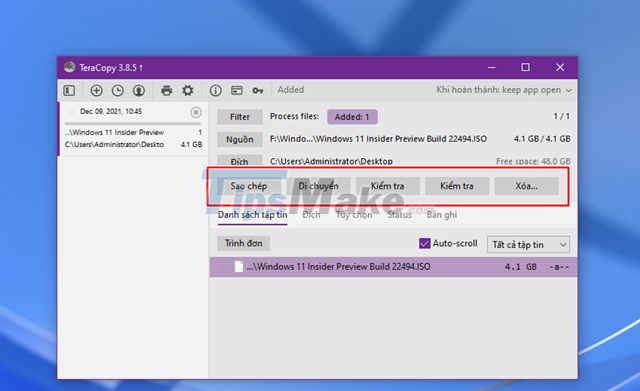Maximize the TeraCopy window
The height and width of the screenshot is (391, 640).
pyautogui.click(x=525, y=67)
